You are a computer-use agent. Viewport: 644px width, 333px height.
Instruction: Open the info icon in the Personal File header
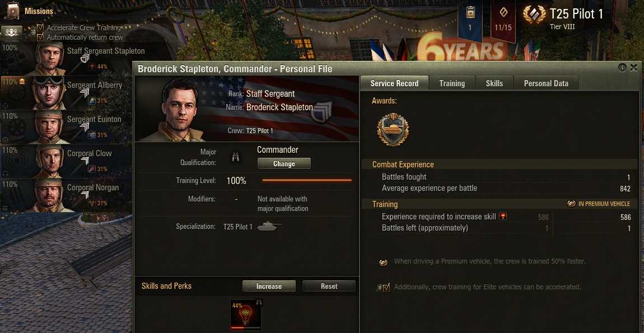tap(622, 68)
